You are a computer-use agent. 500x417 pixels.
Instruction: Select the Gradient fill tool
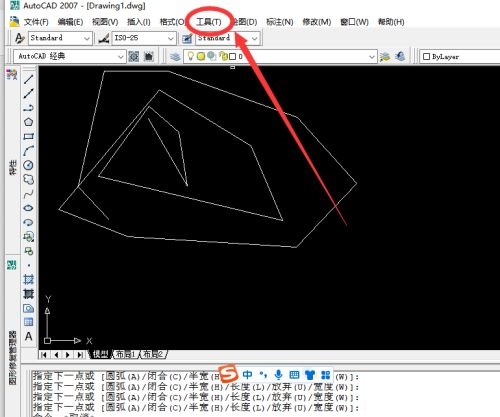pos(29,294)
